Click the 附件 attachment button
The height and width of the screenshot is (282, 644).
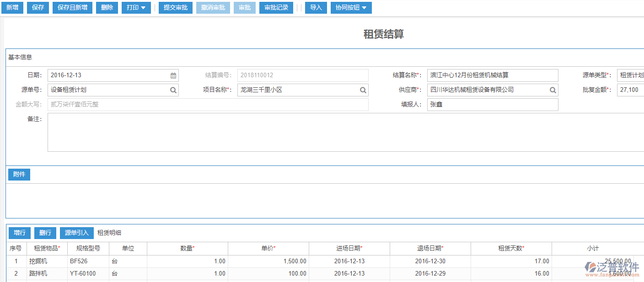click(19, 175)
